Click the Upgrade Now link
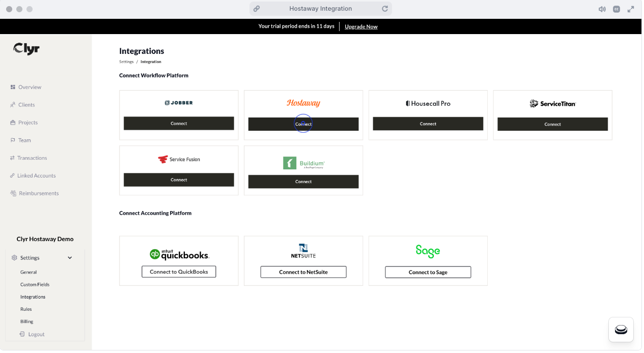The image size is (644, 353). (x=361, y=26)
